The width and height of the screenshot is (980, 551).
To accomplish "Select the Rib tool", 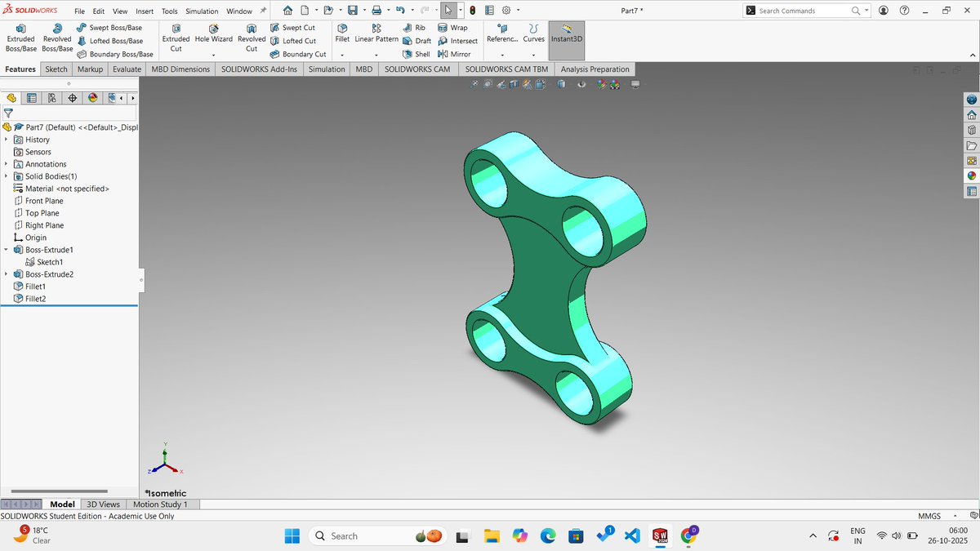I will [x=414, y=27].
